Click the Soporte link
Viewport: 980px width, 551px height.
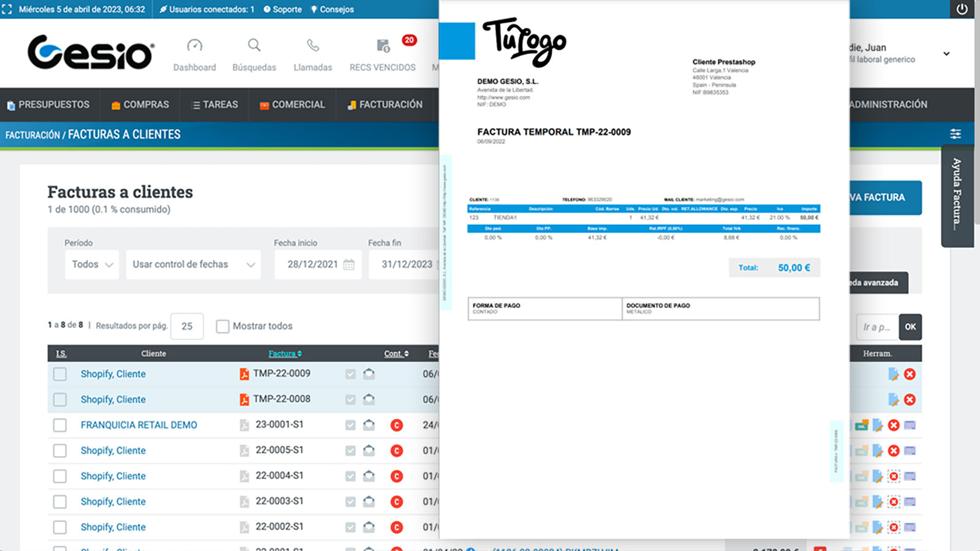point(282,9)
